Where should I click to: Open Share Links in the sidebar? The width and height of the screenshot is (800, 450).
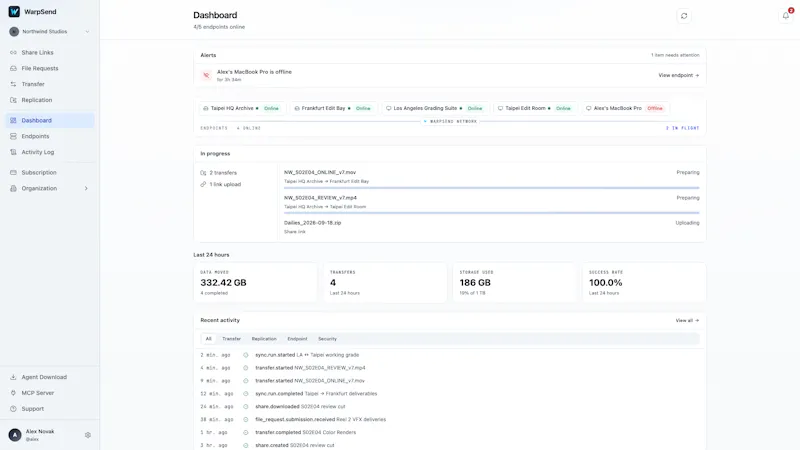click(49, 53)
